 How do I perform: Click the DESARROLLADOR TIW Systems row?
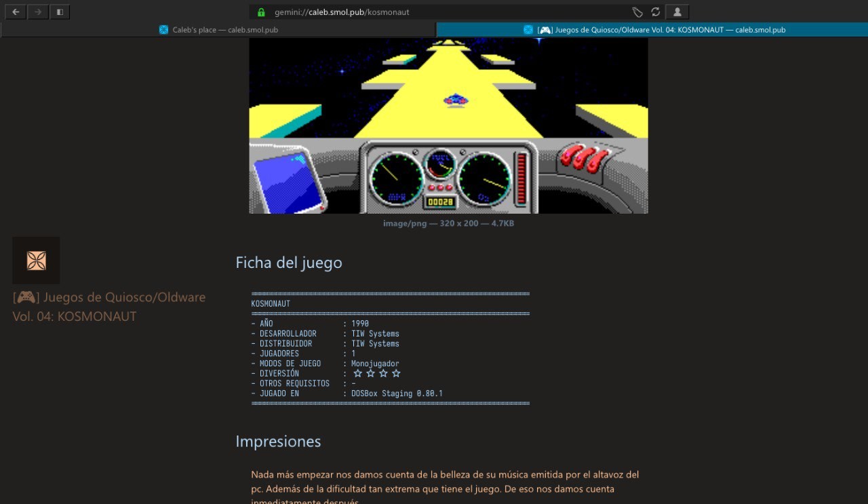(325, 334)
